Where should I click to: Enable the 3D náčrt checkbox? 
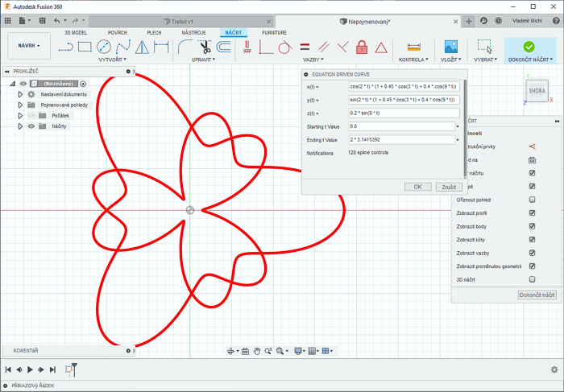[532, 279]
